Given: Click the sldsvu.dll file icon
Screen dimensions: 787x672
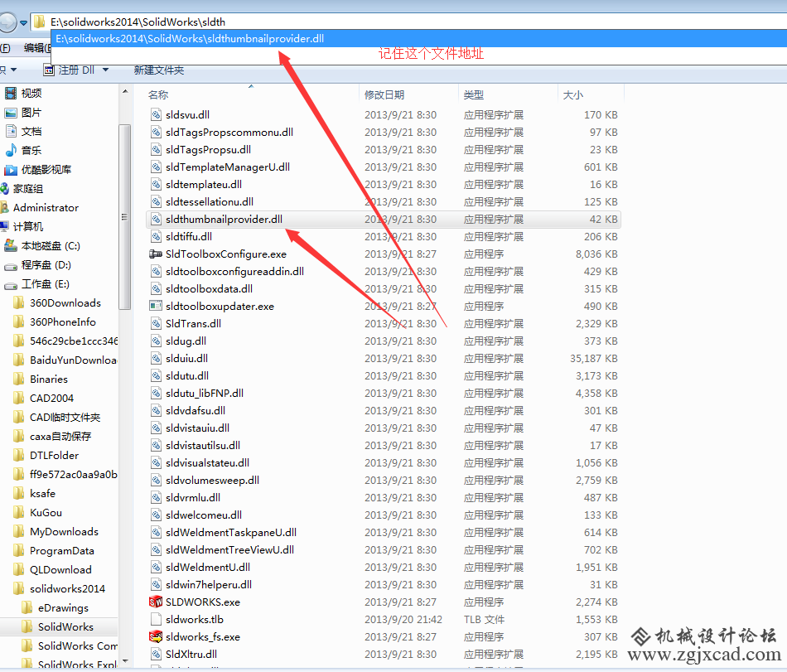Looking at the screenshot, I should 156,115.
